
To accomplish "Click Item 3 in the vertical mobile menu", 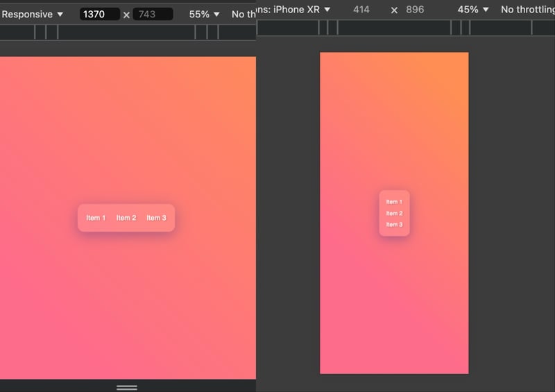I will pyautogui.click(x=394, y=225).
